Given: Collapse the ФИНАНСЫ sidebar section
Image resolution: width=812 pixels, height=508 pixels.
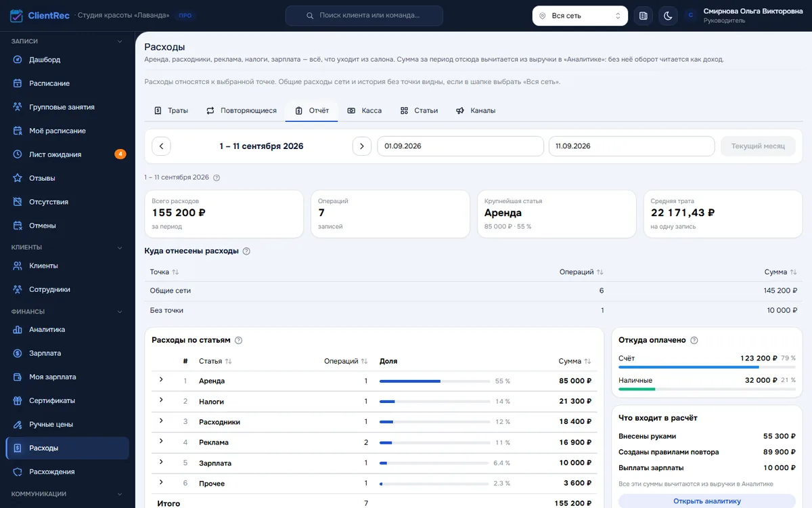Looking at the screenshot, I should click(x=120, y=312).
